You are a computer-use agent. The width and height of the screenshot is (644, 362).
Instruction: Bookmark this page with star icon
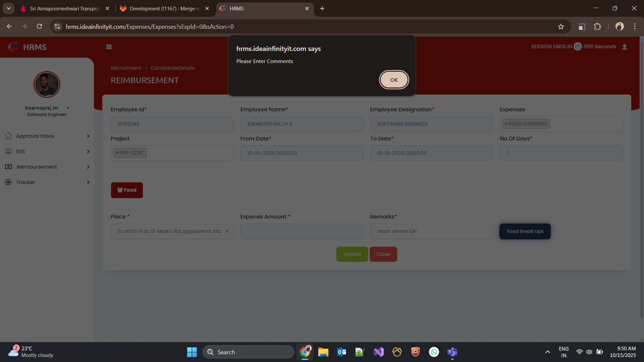point(561,27)
